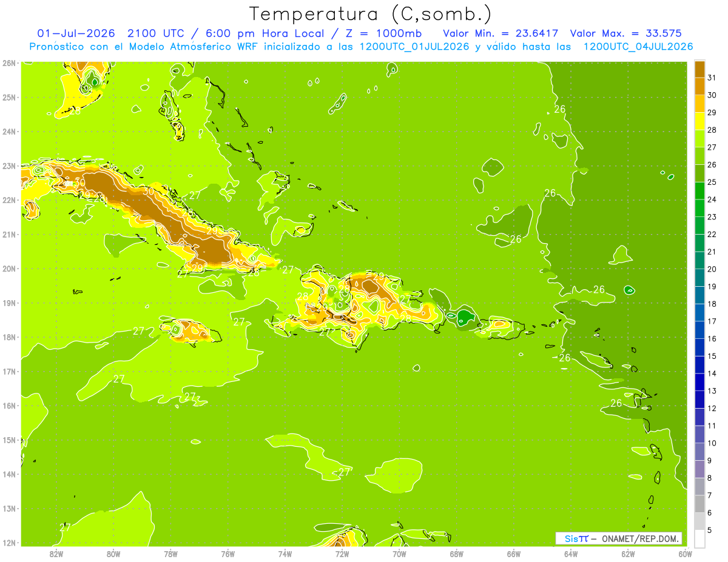Click the '20N' latitude axis label
728x562 pixels.
(x=8, y=269)
